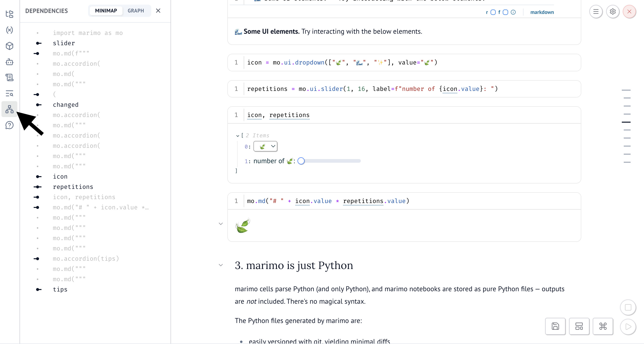Close the Dependencies panel
644x344 pixels.
click(158, 11)
